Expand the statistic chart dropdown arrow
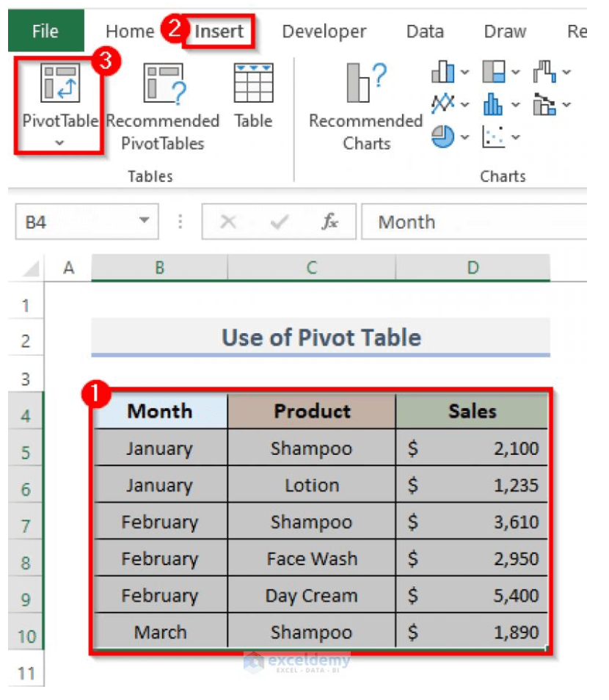Screen dimensions: 609x700 tap(516, 104)
